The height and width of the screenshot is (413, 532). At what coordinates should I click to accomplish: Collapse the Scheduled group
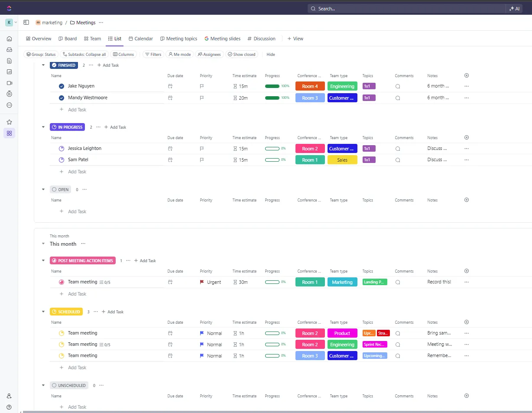coord(43,312)
